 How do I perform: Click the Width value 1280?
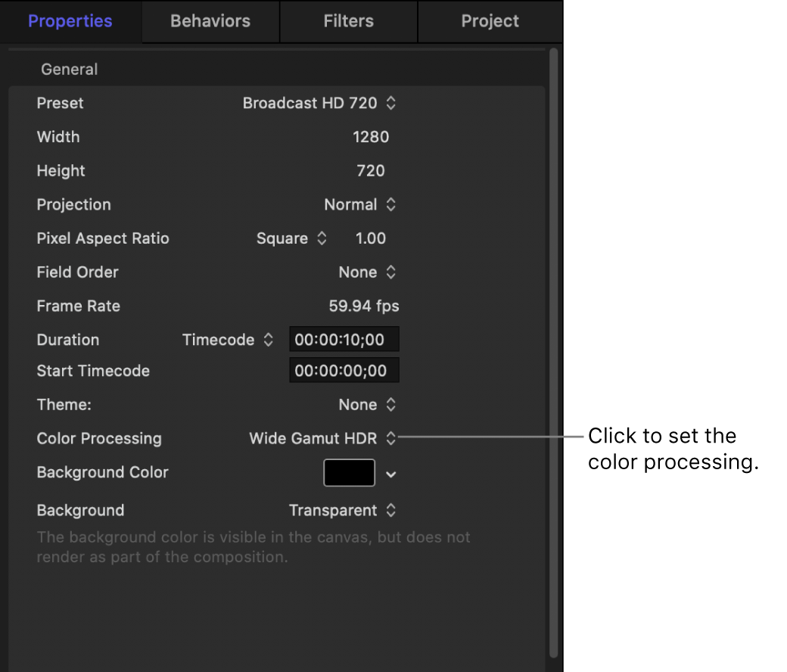pos(371,137)
